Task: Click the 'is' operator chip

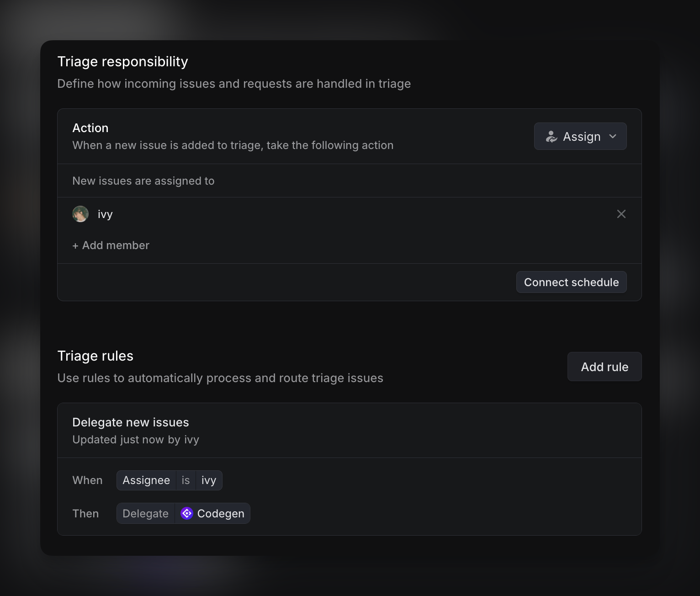Action: coord(186,480)
